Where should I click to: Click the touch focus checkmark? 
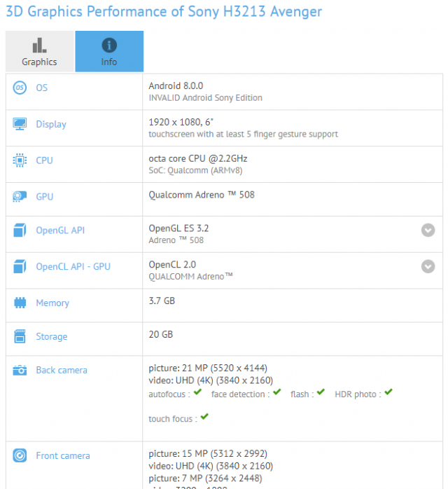pyautogui.click(x=204, y=417)
